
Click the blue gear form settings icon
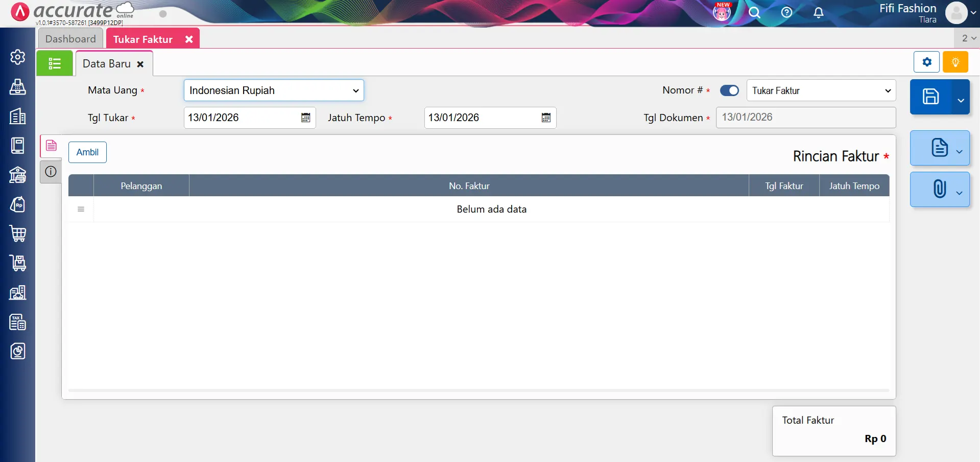926,62
